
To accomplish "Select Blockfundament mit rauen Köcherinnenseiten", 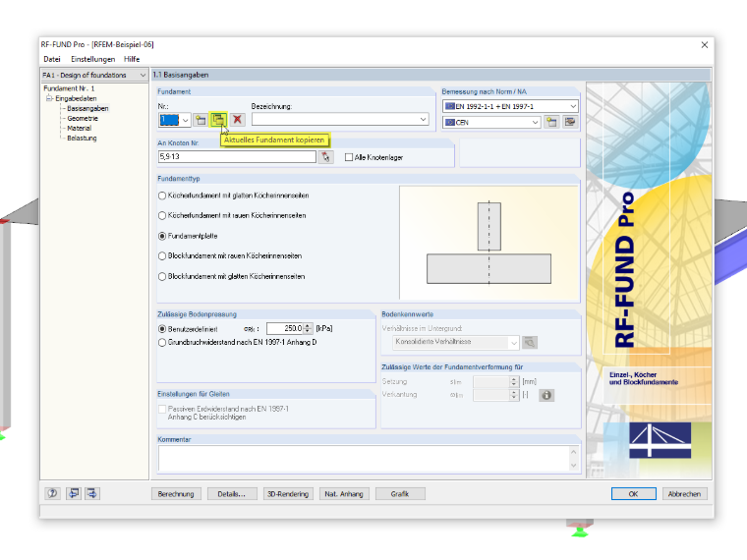I will [x=162, y=256].
